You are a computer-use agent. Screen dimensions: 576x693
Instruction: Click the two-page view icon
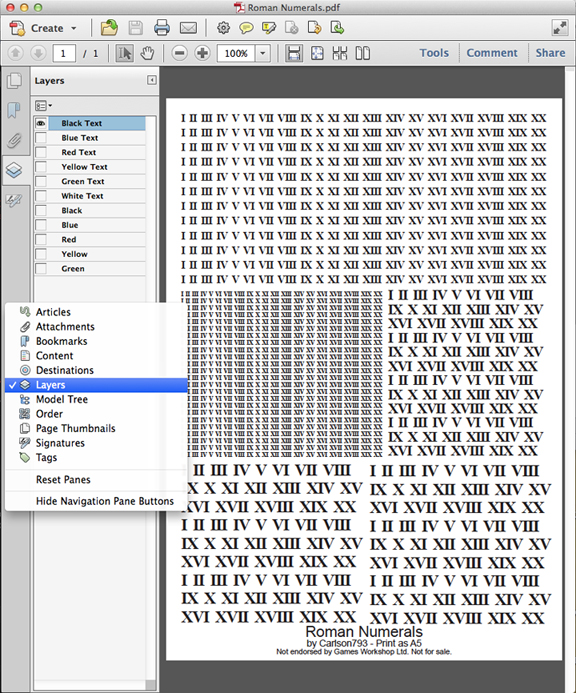click(x=362, y=53)
